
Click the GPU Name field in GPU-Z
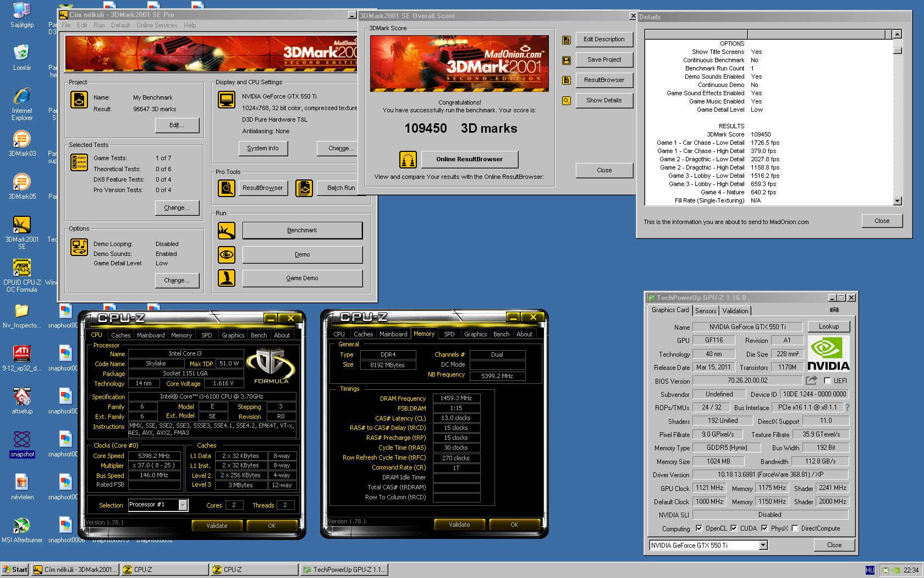tap(747, 327)
